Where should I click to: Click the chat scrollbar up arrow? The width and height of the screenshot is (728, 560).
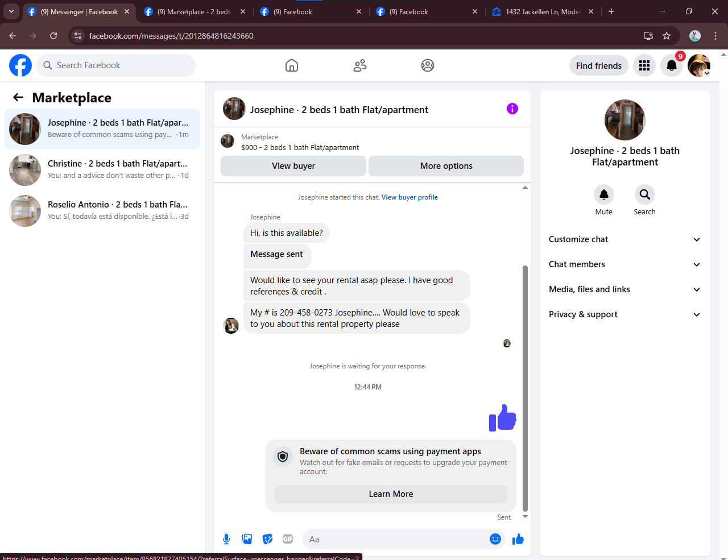tap(525, 187)
